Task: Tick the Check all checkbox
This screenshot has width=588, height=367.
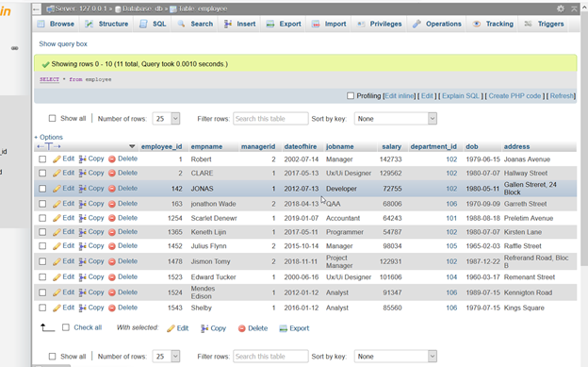Action: click(x=66, y=327)
